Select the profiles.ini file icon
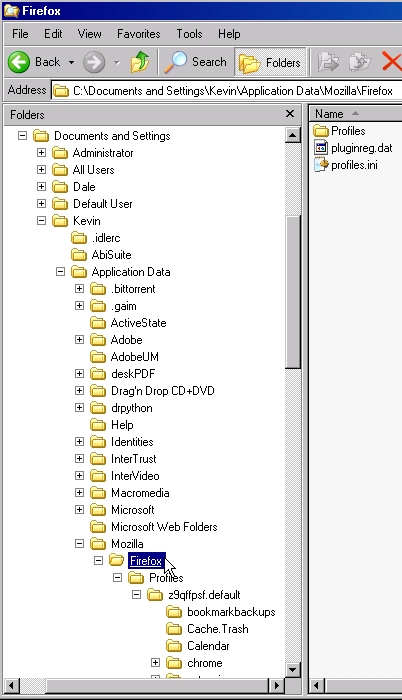The image size is (402, 700). (x=321, y=165)
